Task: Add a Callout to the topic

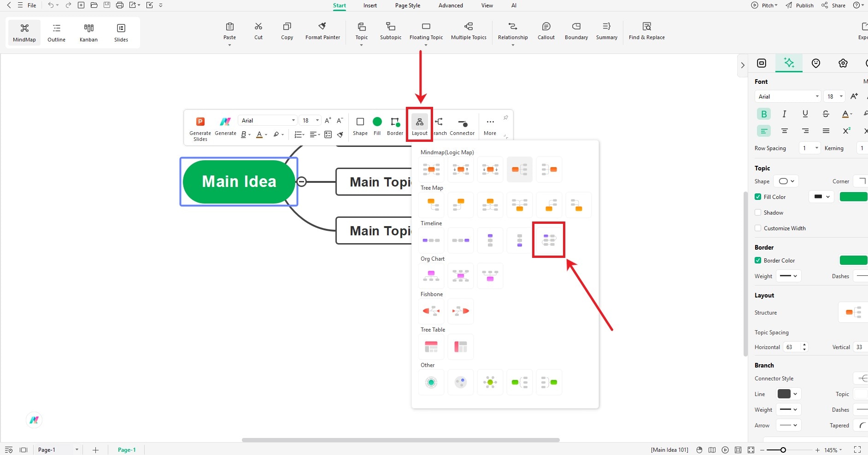Action: click(x=546, y=31)
